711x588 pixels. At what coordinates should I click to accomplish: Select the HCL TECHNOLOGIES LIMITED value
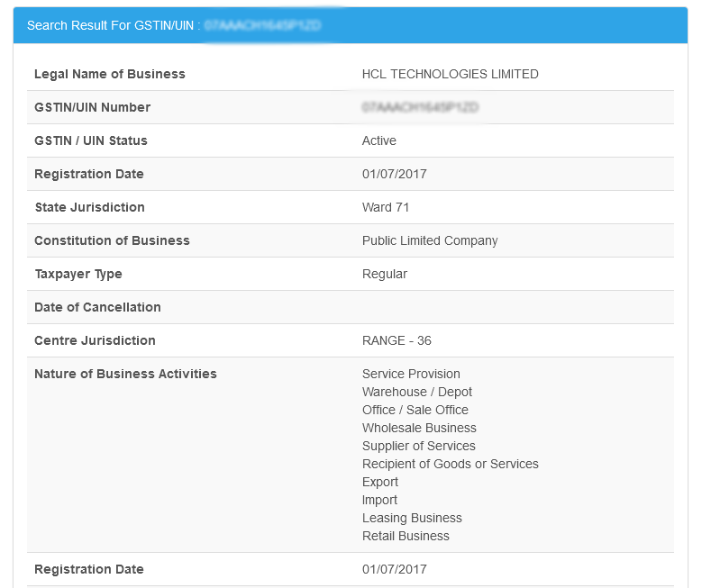pos(450,74)
